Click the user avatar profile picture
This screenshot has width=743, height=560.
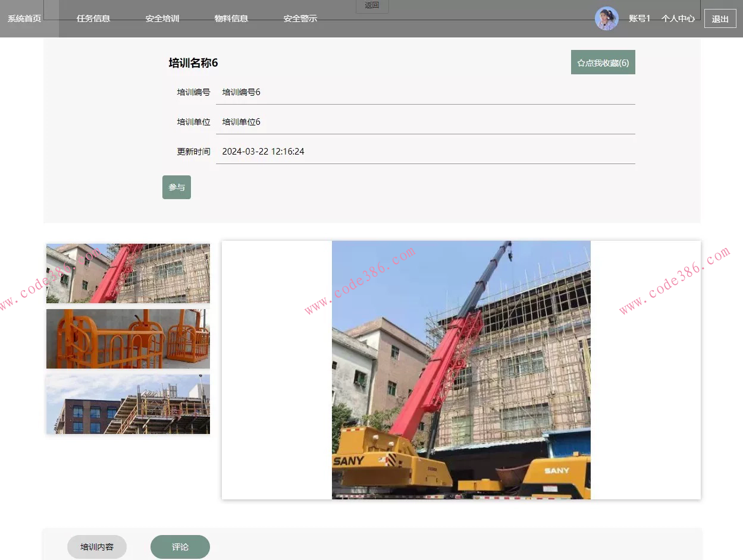(606, 18)
